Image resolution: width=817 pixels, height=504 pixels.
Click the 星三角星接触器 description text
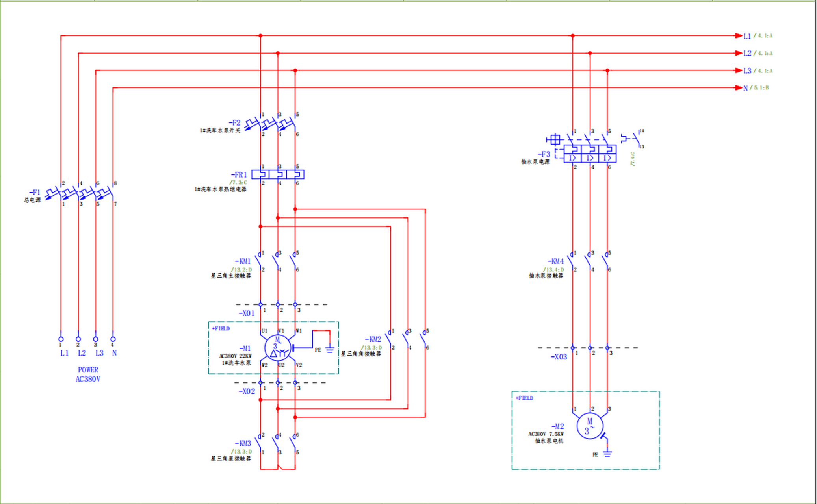[231, 459]
